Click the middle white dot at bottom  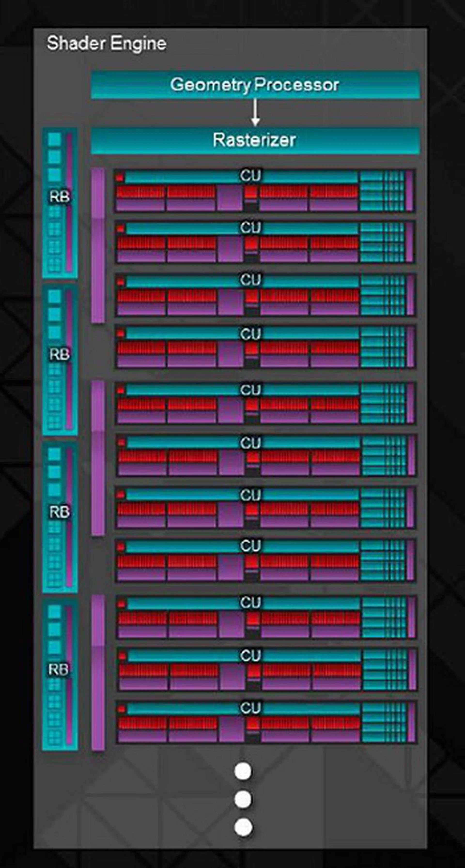click(x=243, y=799)
